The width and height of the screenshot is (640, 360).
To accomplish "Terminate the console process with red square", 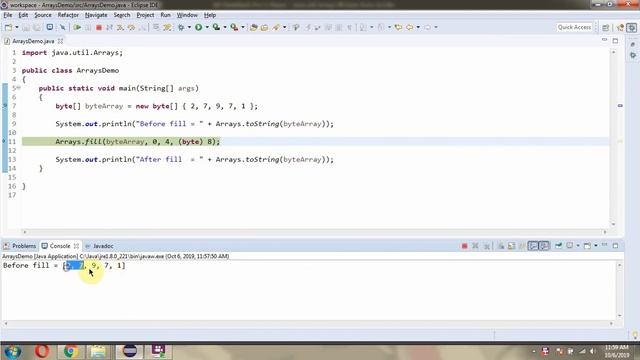I will pyautogui.click(x=464, y=246).
